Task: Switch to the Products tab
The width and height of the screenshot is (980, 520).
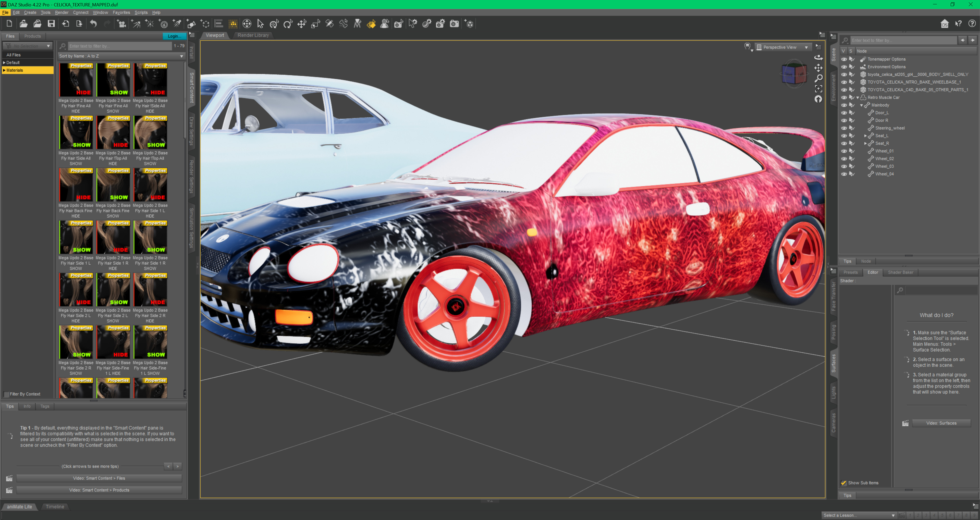Action: (32, 36)
